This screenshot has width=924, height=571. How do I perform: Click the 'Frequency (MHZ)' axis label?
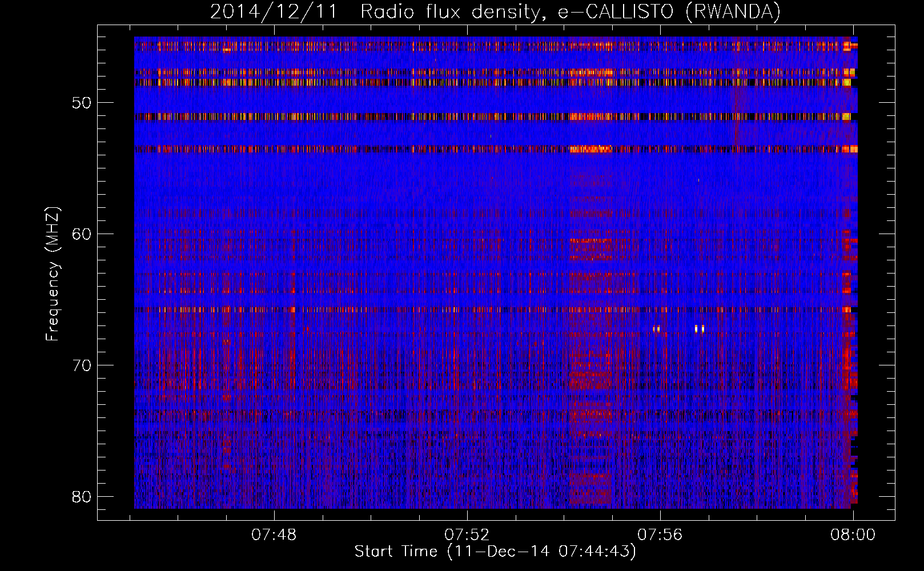[53, 274]
